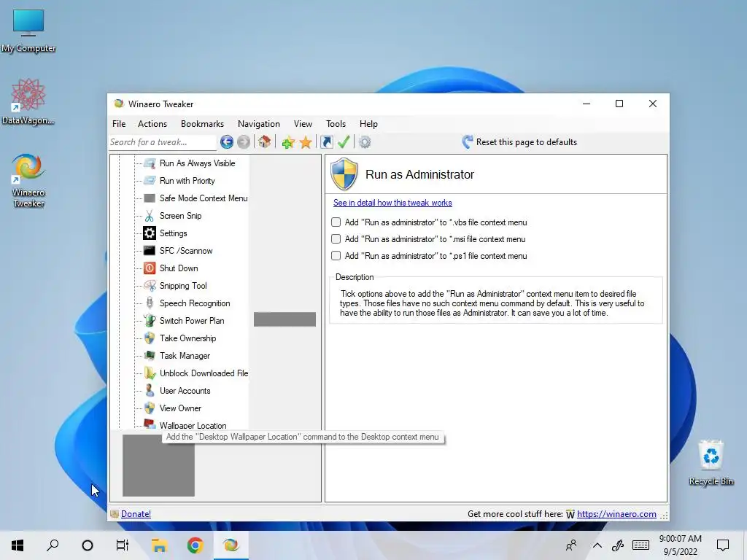This screenshot has height=560, width=747.
Task: Select Speech Recognition tree item
Action: coord(195,303)
